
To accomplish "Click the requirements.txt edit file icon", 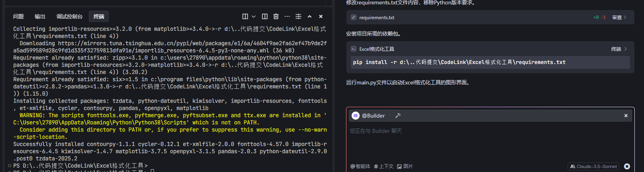I will coord(354,17).
